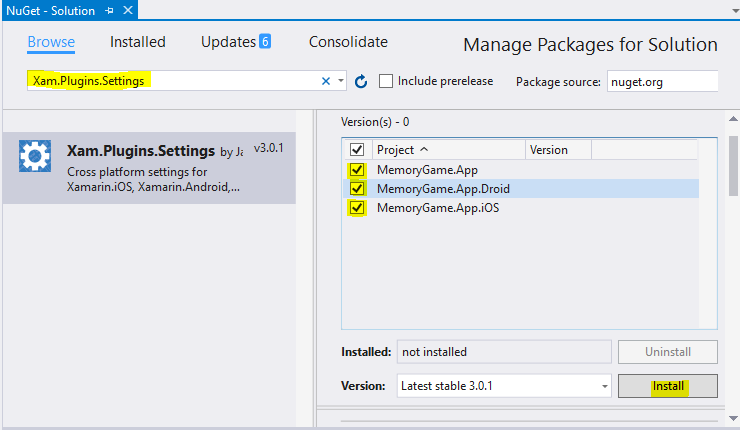Screen dimensions: 740x430
Task: Switch to the Installed tab
Action: pyautogui.click(x=138, y=42)
